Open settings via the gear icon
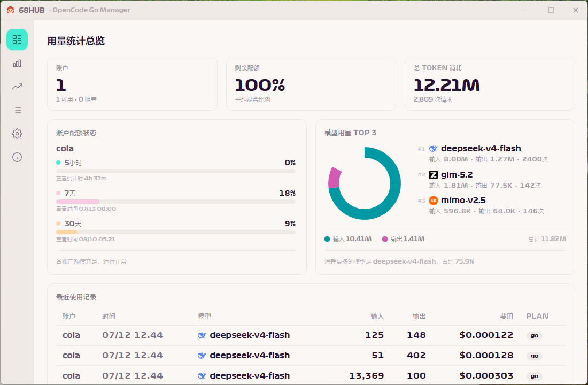The image size is (588, 385). [x=17, y=134]
